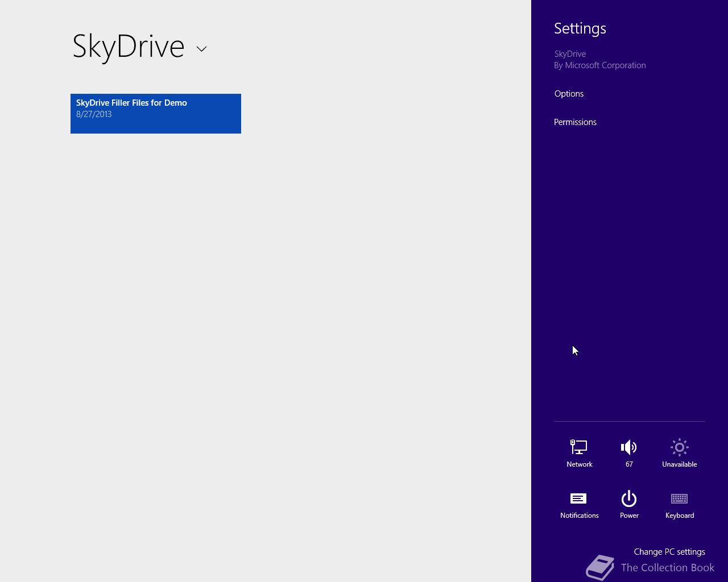Open the Notifications icon
Screen dimensions: 728x582
point(578,498)
